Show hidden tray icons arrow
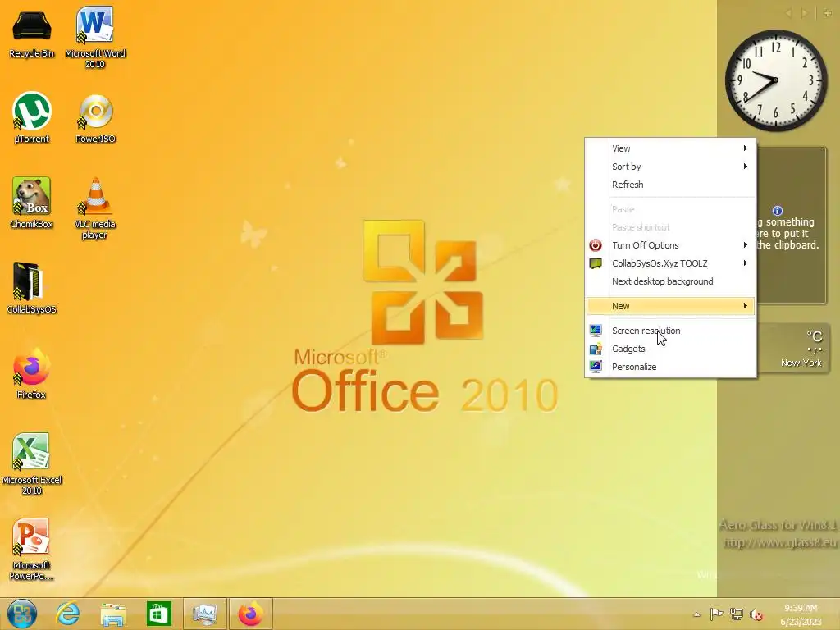 (x=696, y=614)
